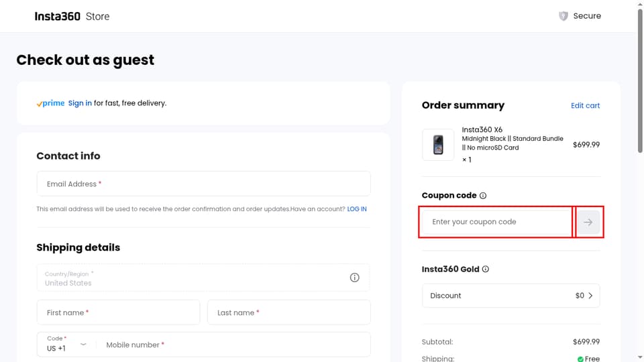Screen dimensions: 644x362
Task: Click the Order summary heading
Action: pyautogui.click(x=463, y=105)
